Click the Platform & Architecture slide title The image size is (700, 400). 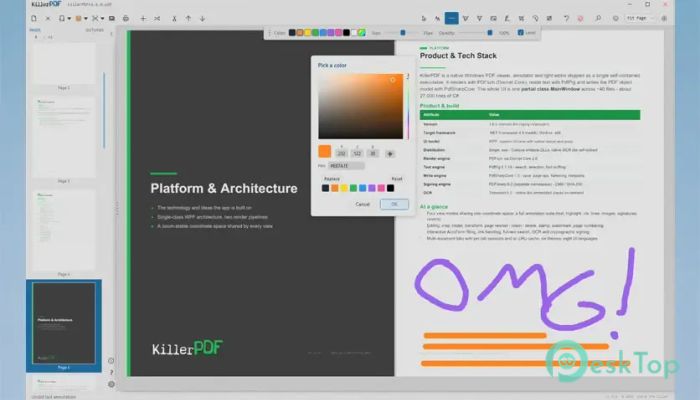tap(224, 188)
